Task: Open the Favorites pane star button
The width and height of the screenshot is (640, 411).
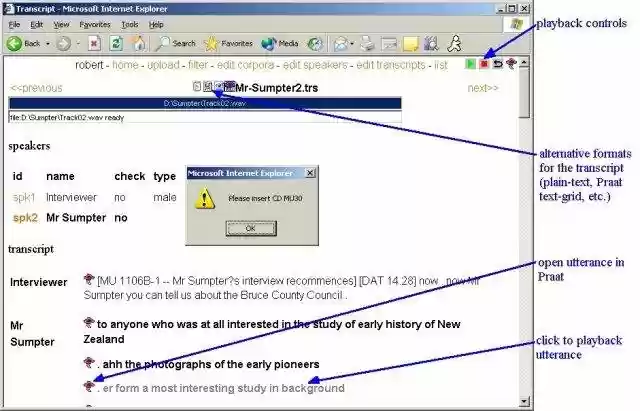Action: (228, 43)
